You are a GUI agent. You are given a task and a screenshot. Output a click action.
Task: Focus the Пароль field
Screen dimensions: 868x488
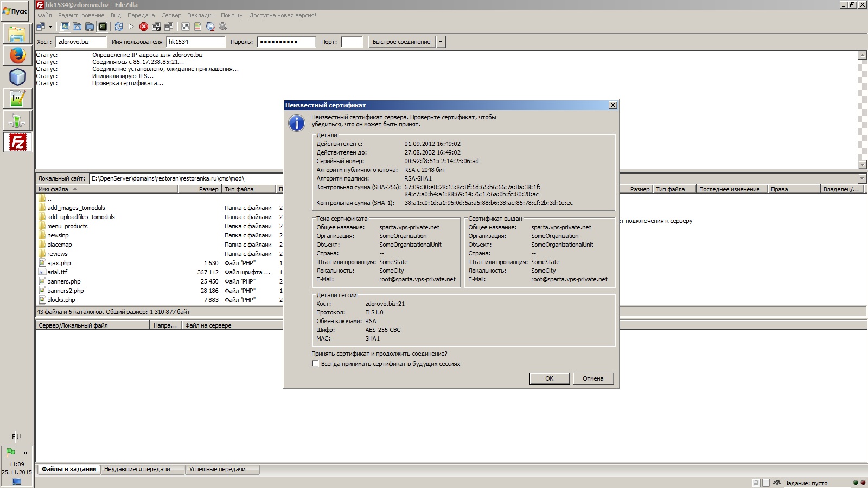pyautogui.click(x=286, y=42)
